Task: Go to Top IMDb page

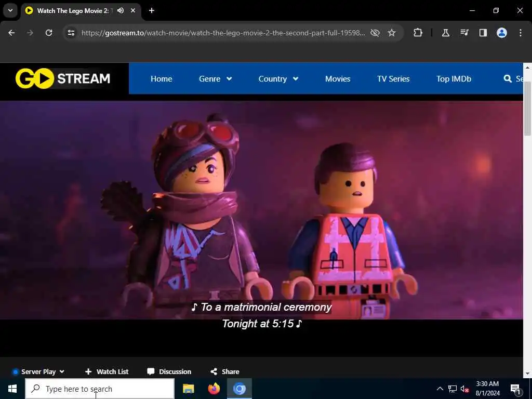Action: click(454, 79)
